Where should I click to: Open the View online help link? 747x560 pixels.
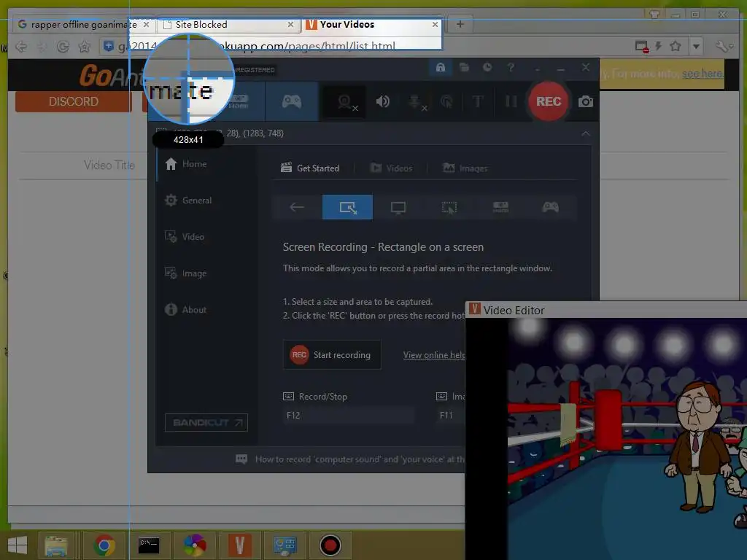point(434,355)
